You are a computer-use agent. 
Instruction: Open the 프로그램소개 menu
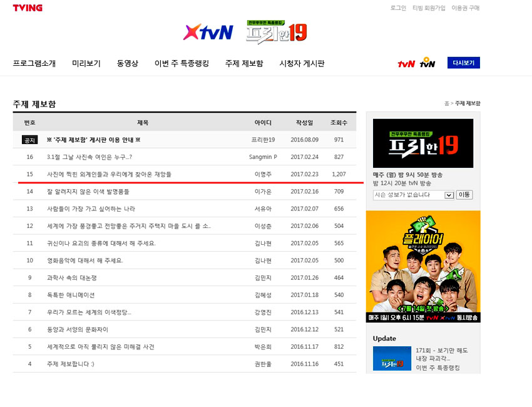click(x=34, y=63)
